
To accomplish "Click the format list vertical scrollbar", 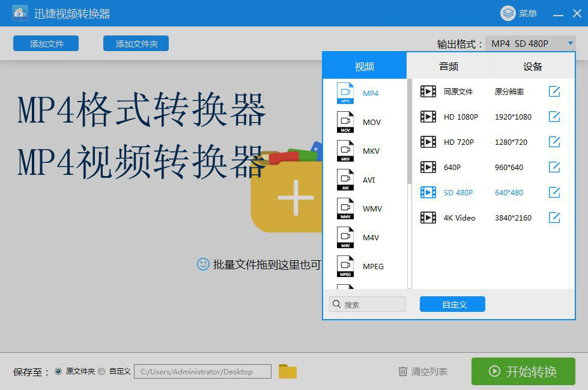I will click(x=410, y=132).
